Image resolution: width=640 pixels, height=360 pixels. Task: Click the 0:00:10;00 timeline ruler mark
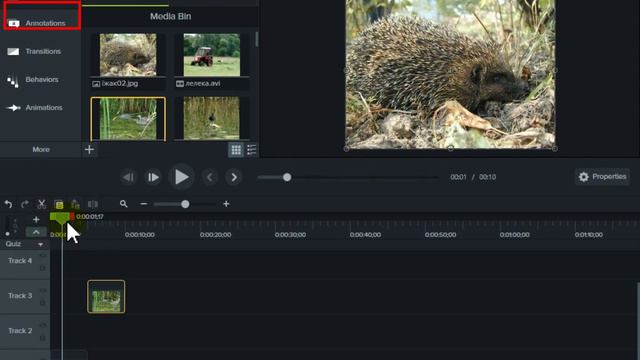pyautogui.click(x=140, y=235)
